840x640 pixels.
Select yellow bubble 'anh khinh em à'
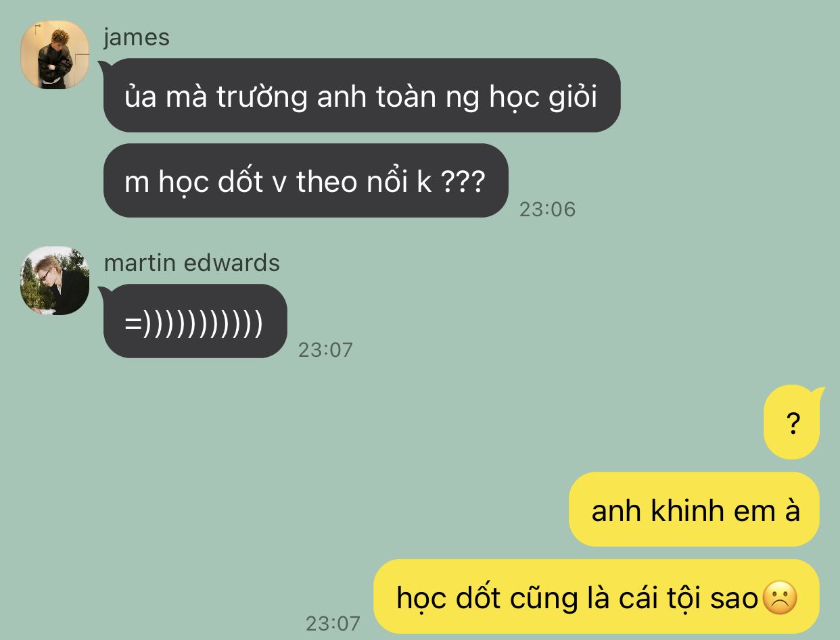point(695,509)
